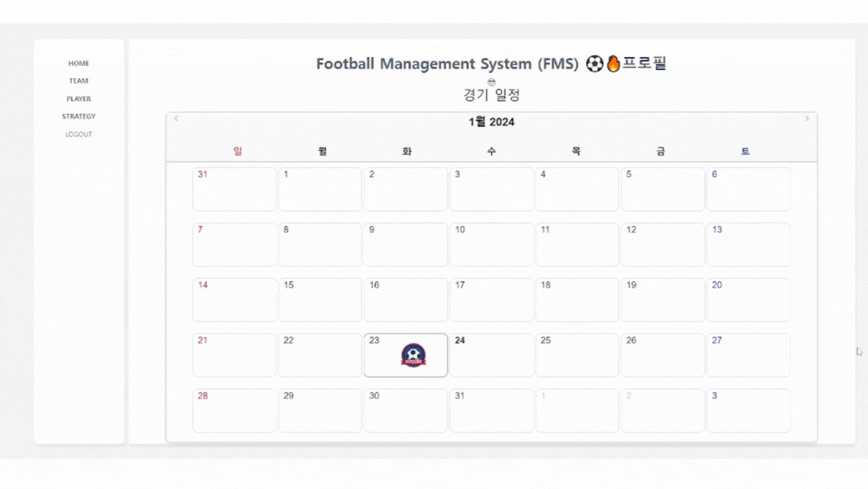The image size is (868, 489).
Task: Click the January 24 calendar cell
Action: click(491, 355)
